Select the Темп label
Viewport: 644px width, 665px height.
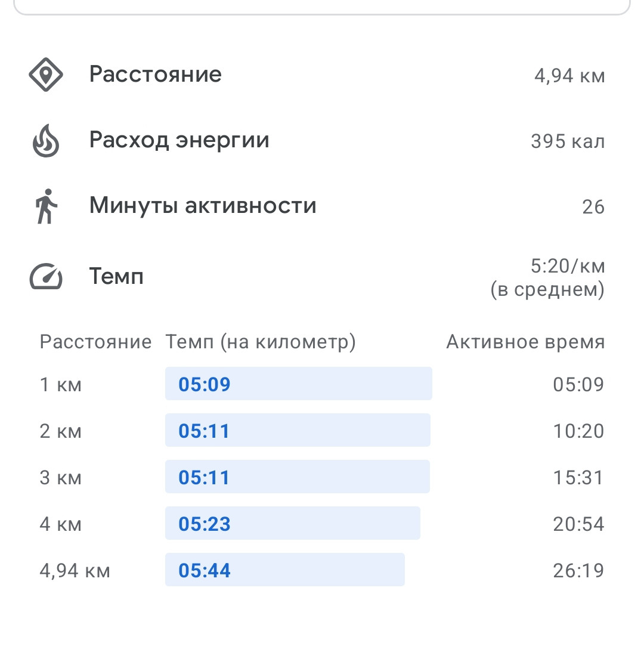(116, 277)
